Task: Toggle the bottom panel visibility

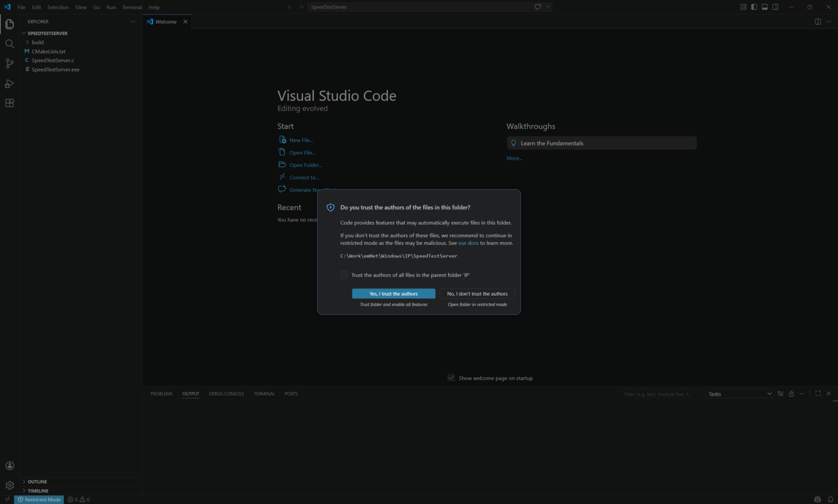Action: [764, 7]
